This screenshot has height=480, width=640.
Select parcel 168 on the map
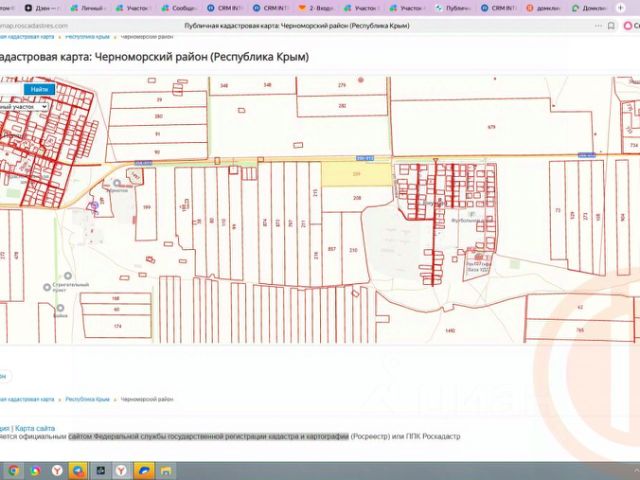click(x=116, y=298)
